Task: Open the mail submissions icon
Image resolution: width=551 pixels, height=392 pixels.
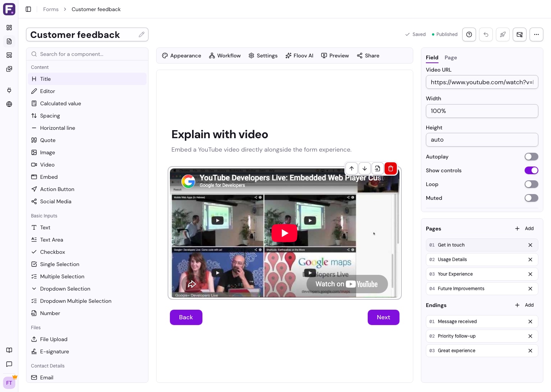Action: click(520, 34)
